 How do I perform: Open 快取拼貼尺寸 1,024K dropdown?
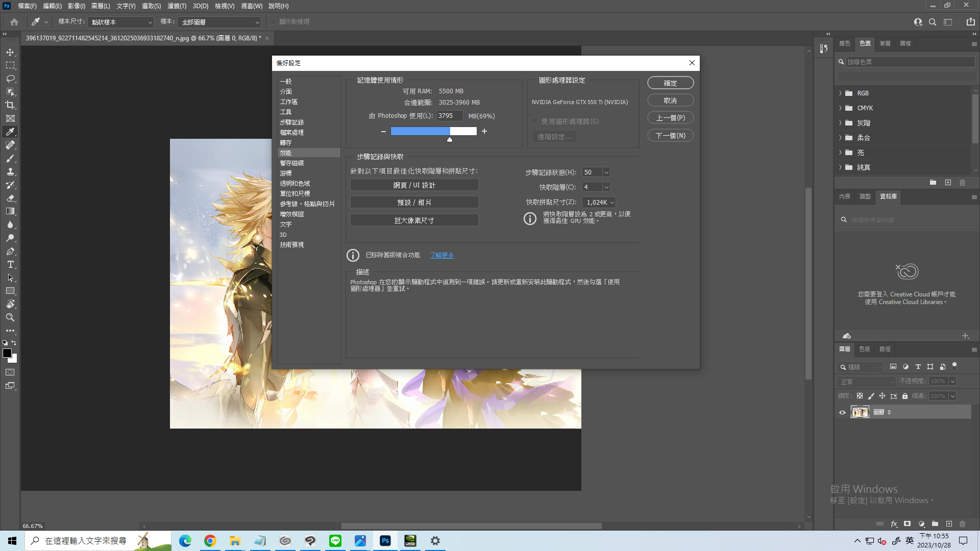coord(599,203)
